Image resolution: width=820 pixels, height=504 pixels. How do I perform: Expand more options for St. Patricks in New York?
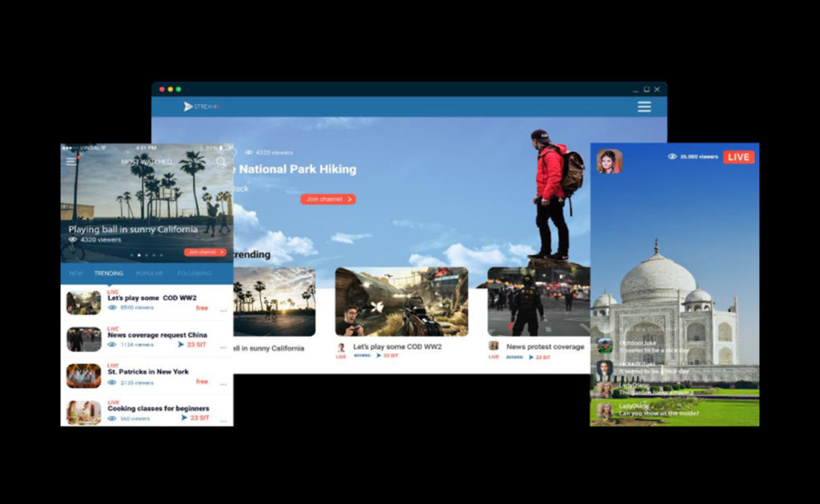(223, 384)
